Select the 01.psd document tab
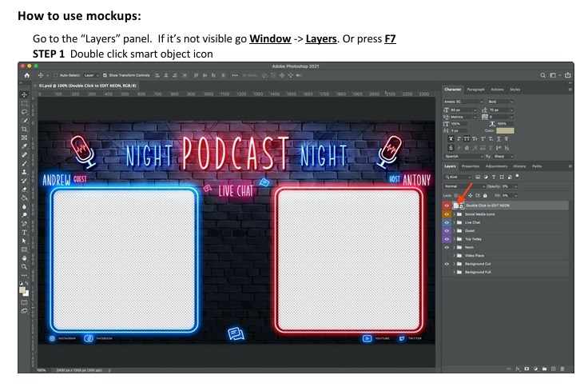588x387 pixels. (87, 86)
